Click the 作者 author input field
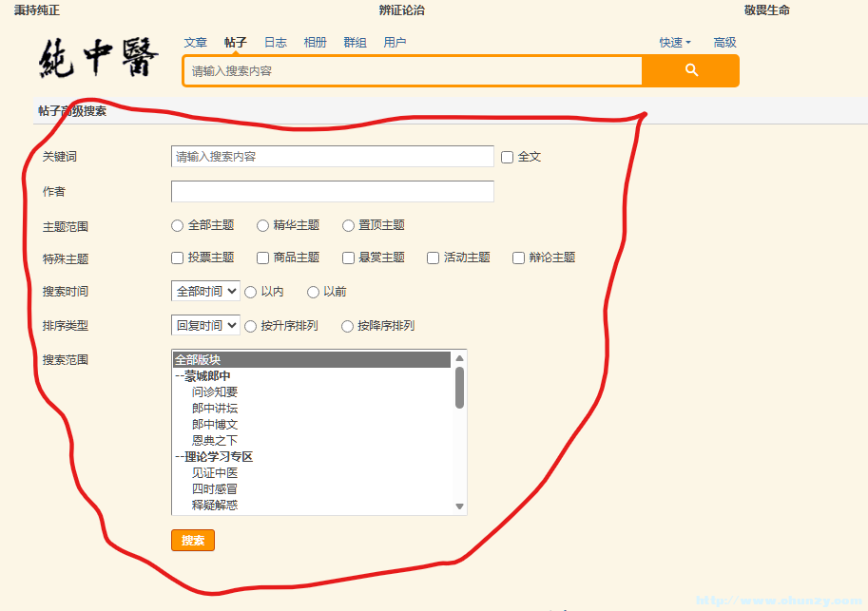 tap(331, 191)
